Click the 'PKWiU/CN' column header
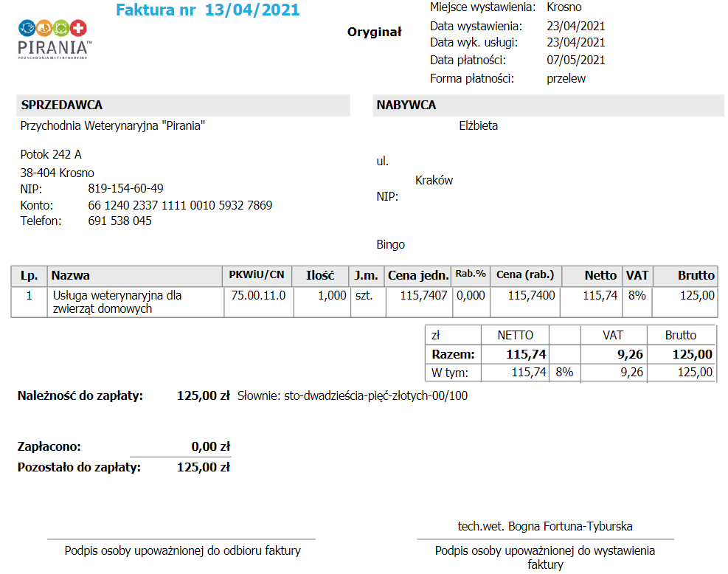 coord(256,274)
